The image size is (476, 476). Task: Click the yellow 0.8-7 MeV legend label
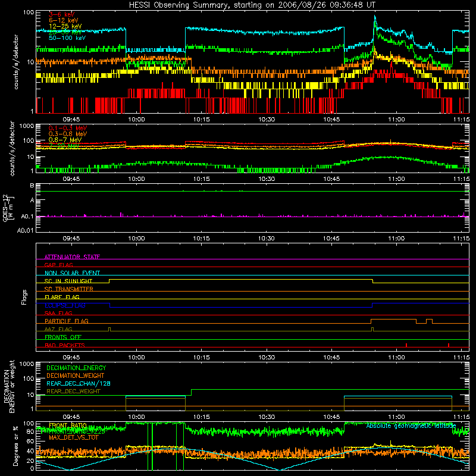coord(65,140)
